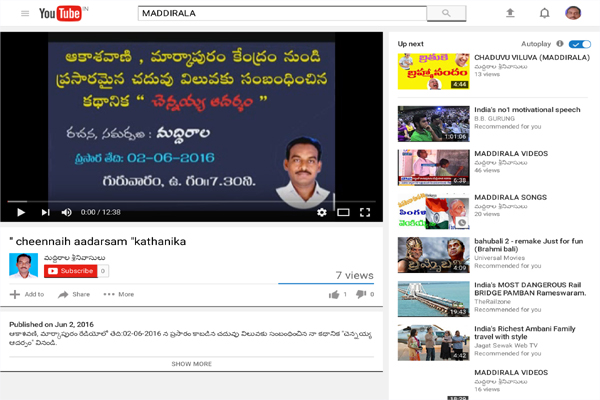Open the channel name link under title

point(75,258)
